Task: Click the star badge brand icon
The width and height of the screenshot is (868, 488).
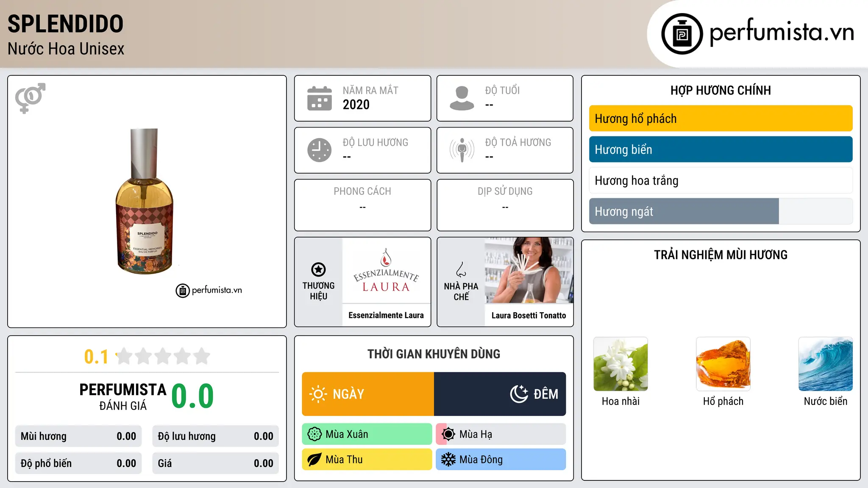Action: point(318,269)
